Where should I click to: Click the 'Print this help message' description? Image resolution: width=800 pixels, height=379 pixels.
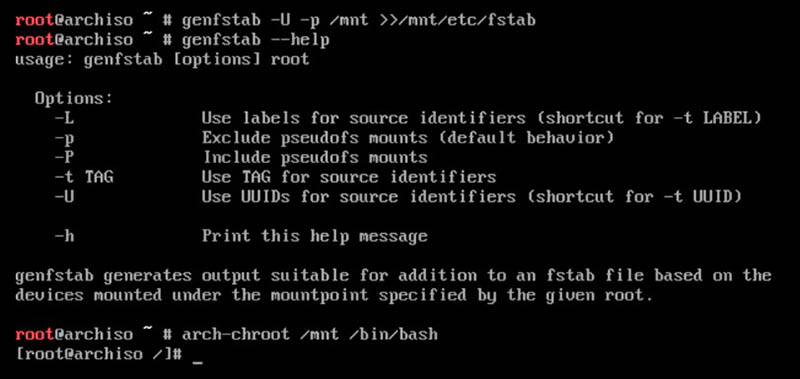[x=315, y=236]
